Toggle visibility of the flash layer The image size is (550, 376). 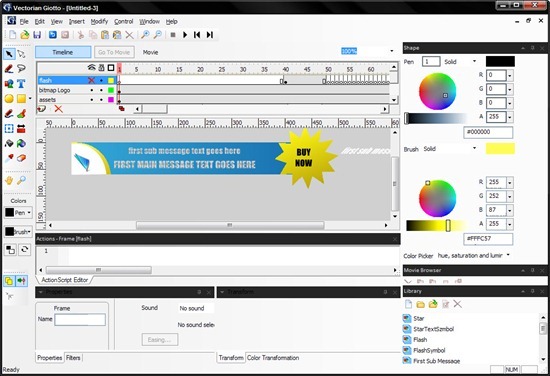pos(92,80)
